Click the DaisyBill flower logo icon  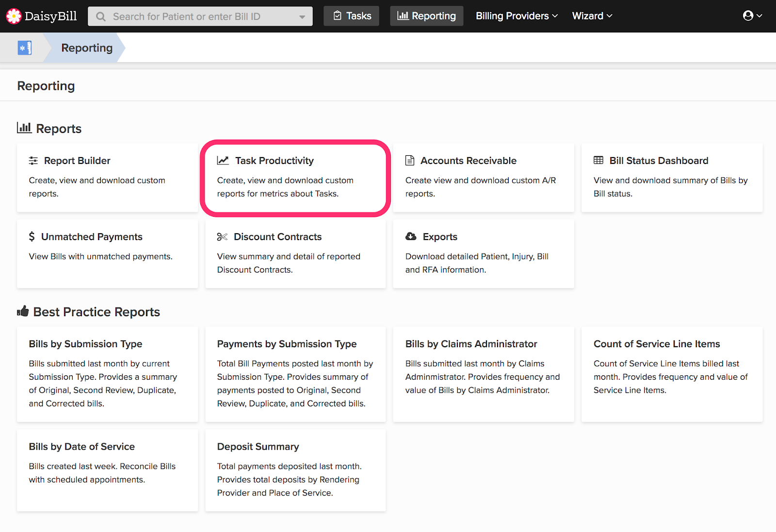click(14, 16)
